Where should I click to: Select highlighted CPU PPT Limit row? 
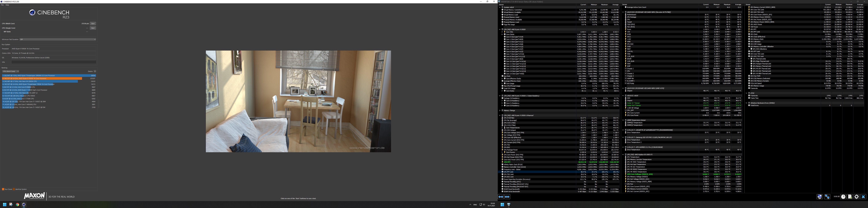tap(559, 172)
